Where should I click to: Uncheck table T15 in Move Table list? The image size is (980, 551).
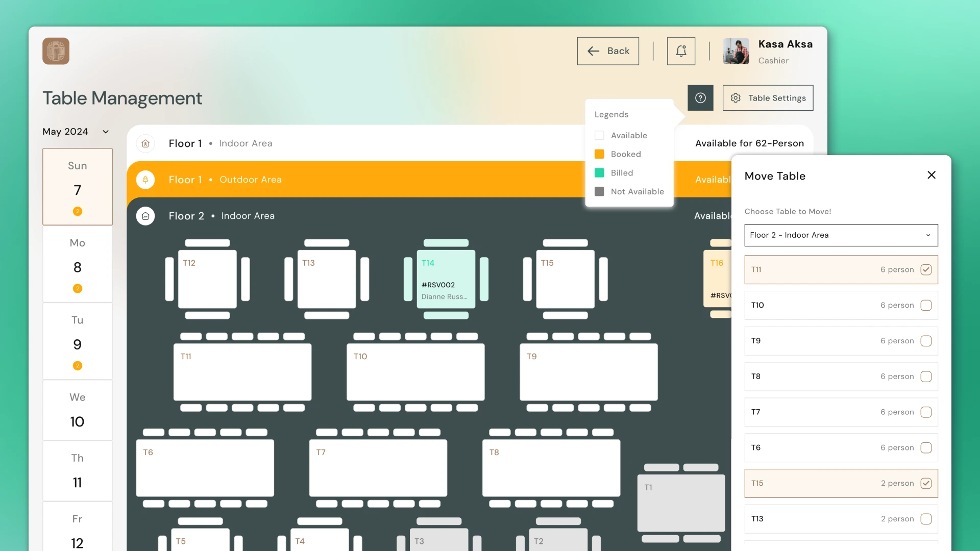coord(926,483)
